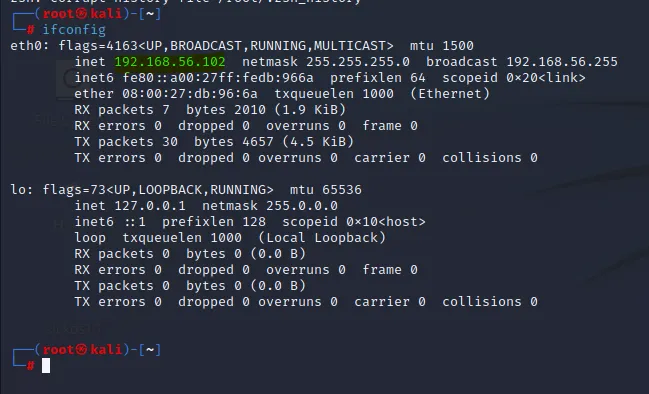This screenshot has width=649, height=394.
Task: Click the top 'root㉿kali' prompt text
Action: pyautogui.click(x=82, y=14)
